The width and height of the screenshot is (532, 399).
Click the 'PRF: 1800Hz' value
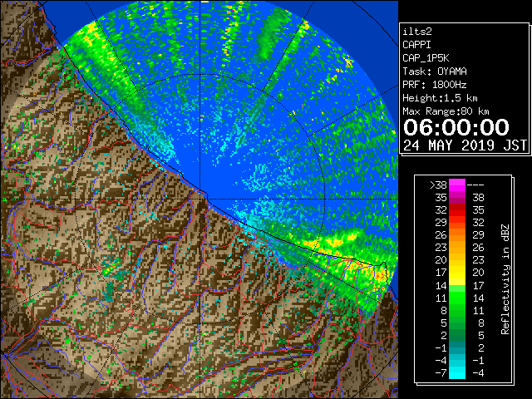point(435,85)
